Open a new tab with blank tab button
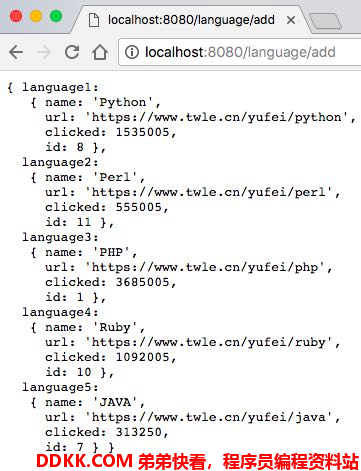 coord(325,21)
